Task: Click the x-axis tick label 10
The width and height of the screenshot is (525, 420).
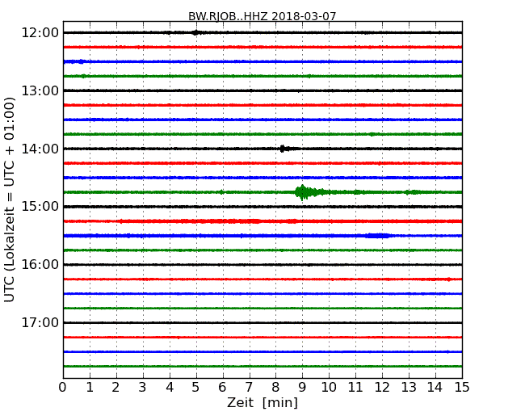Action: coord(329,387)
